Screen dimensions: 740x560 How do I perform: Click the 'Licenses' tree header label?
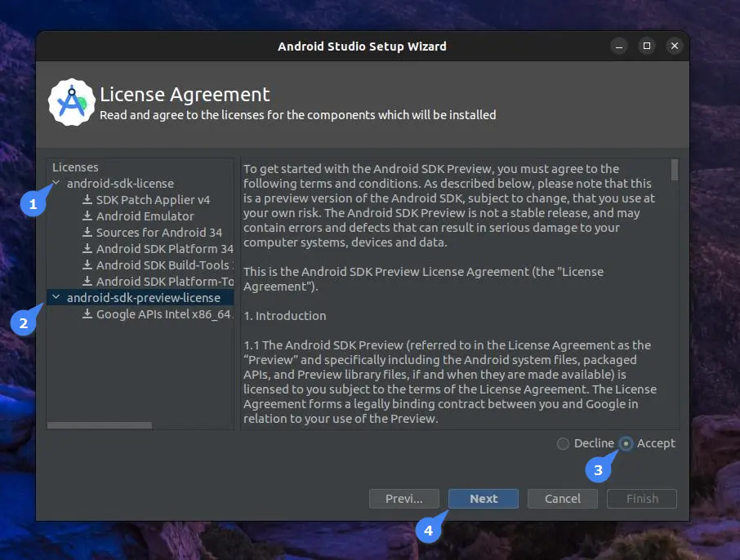pos(75,167)
